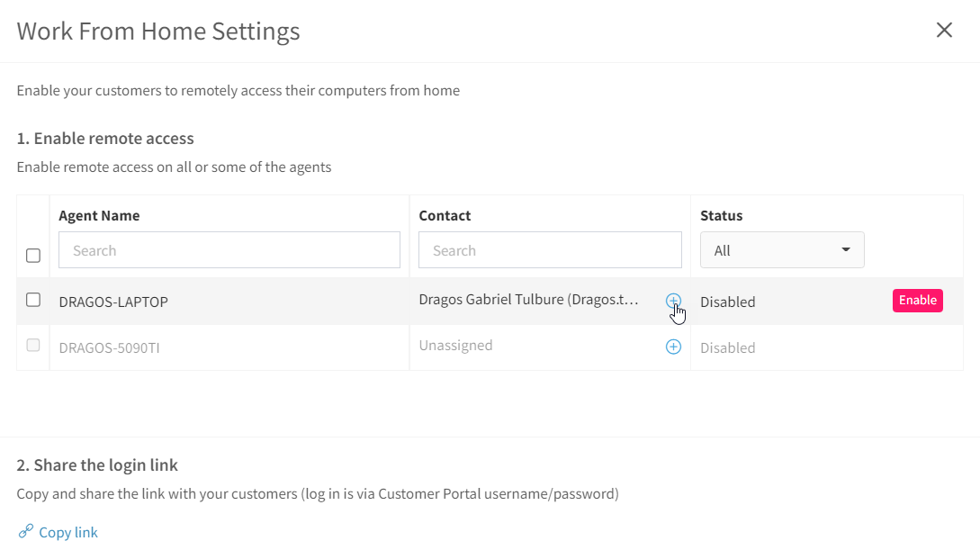Close the Work From Home Settings dialog
Screen dimensions: 980x559
click(944, 30)
